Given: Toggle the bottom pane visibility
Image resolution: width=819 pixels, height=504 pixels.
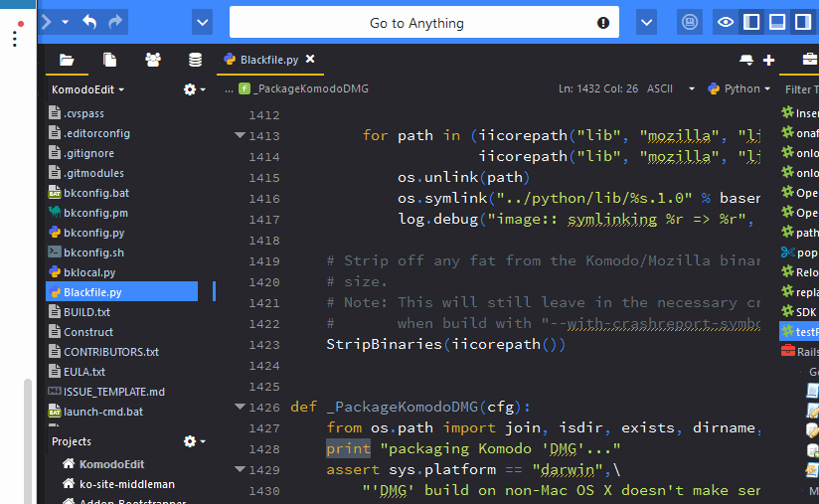Looking at the screenshot, I should tap(777, 22).
